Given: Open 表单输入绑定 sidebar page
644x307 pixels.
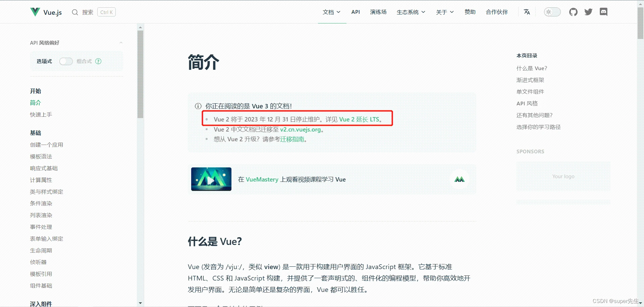Looking at the screenshot, I should tap(47, 239).
